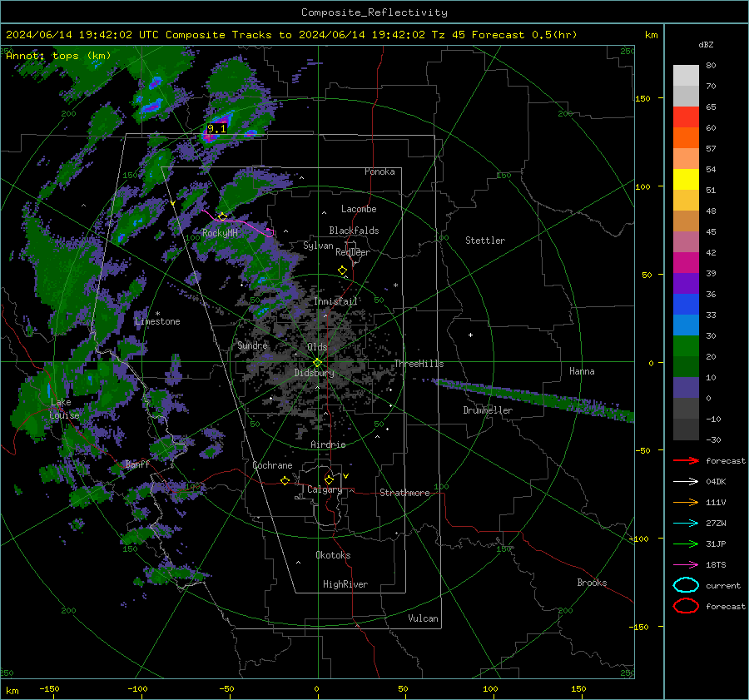Click the orange 57-60 dBZ swatch
Viewport: 749px width, 700px height.
686,138
